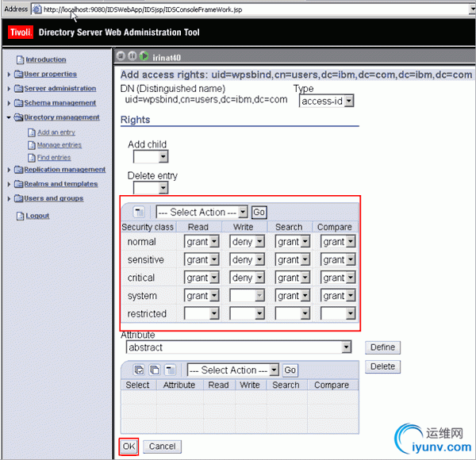
Task: Expand the Replication management tree node
Action: (9, 170)
